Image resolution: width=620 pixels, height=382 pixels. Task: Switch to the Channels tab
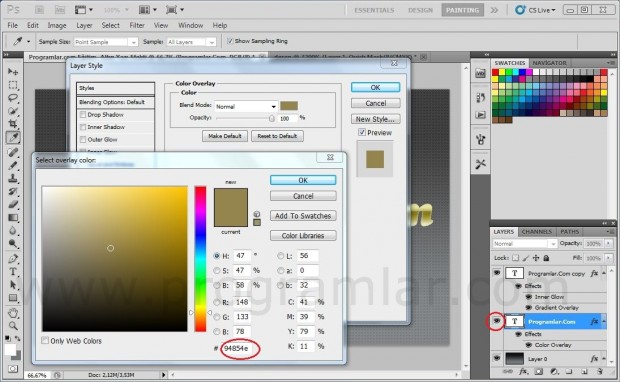537,232
